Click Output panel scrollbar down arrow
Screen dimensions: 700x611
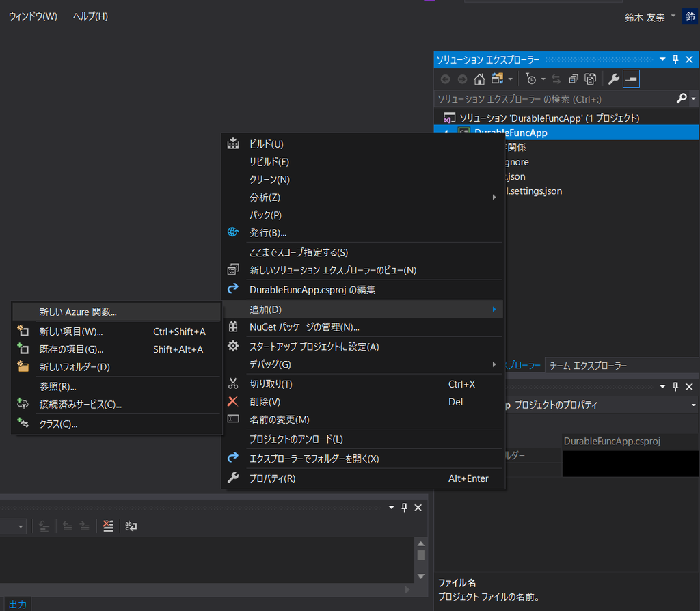tap(420, 576)
